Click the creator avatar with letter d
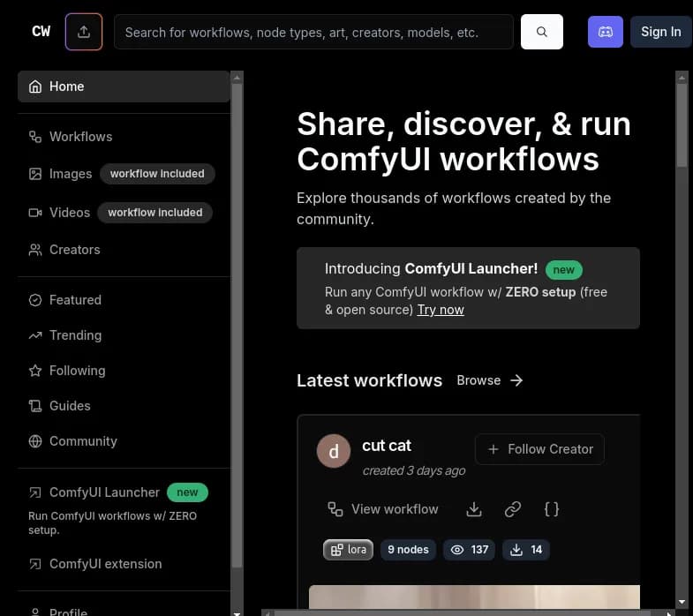This screenshot has height=616, width=693. click(x=334, y=451)
